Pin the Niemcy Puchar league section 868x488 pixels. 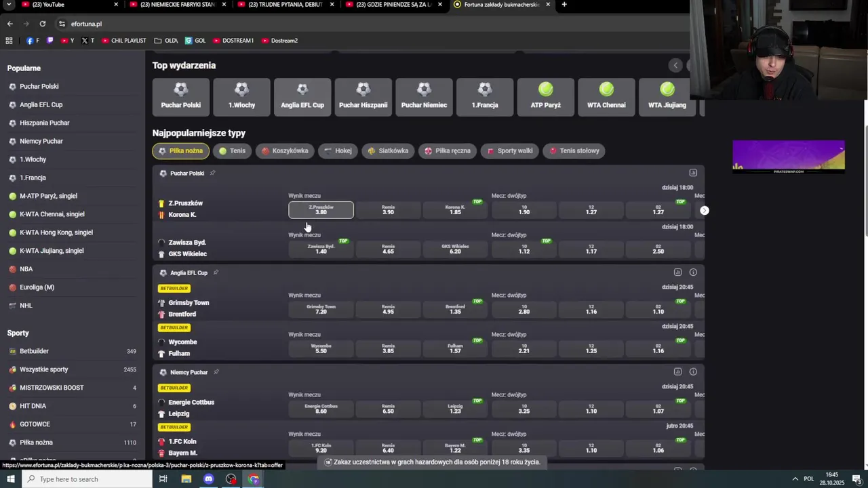tap(216, 372)
